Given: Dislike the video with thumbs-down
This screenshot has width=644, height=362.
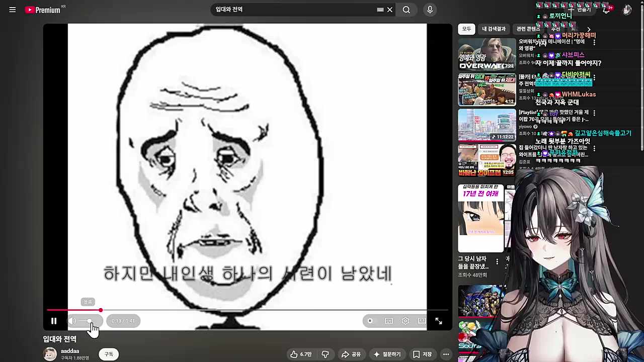Looking at the screenshot, I should coord(326,354).
